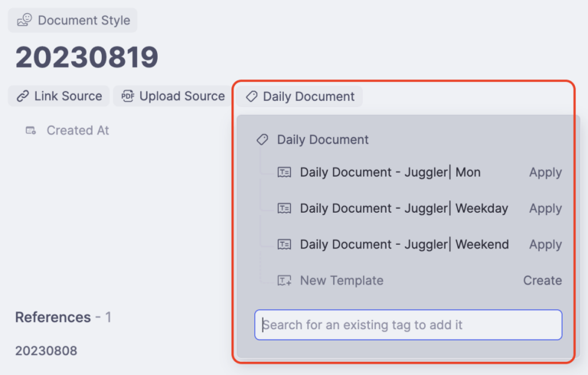Image resolution: width=588 pixels, height=375 pixels.
Task: Click the tag icon in the dropdown header
Action: pyautogui.click(x=262, y=140)
